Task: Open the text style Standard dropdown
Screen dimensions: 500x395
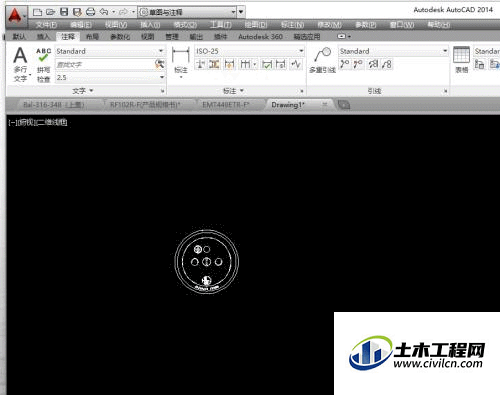Action: click(x=110, y=51)
